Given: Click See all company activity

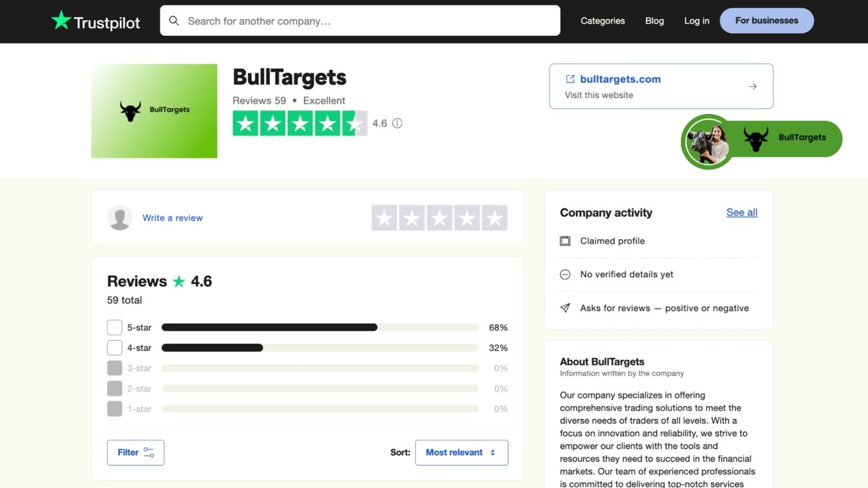Looking at the screenshot, I should click(742, 212).
